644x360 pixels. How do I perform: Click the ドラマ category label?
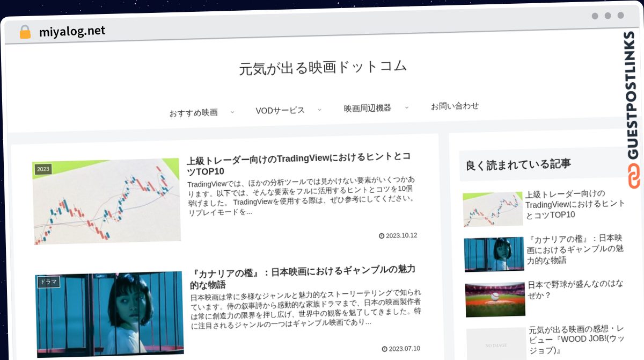coord(48,282)
